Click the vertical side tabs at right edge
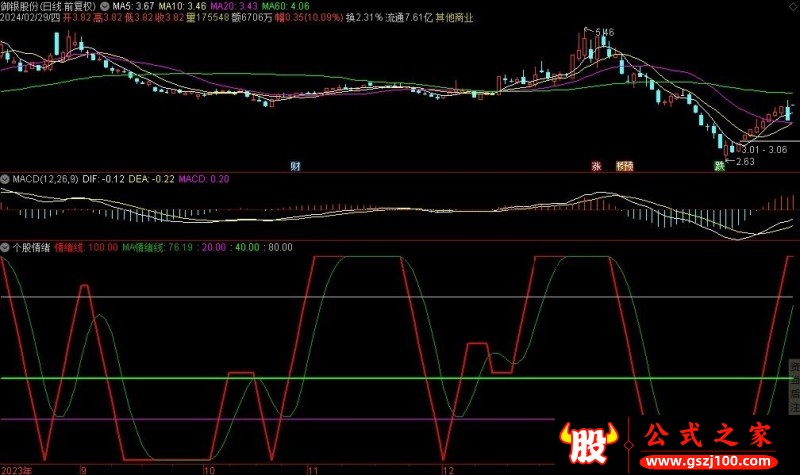Screen dimensions: 800x475 [795, 387]
